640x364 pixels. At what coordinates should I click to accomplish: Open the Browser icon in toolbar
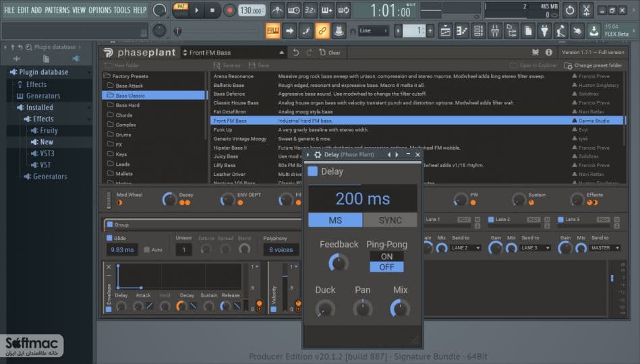tap(511, 30)
